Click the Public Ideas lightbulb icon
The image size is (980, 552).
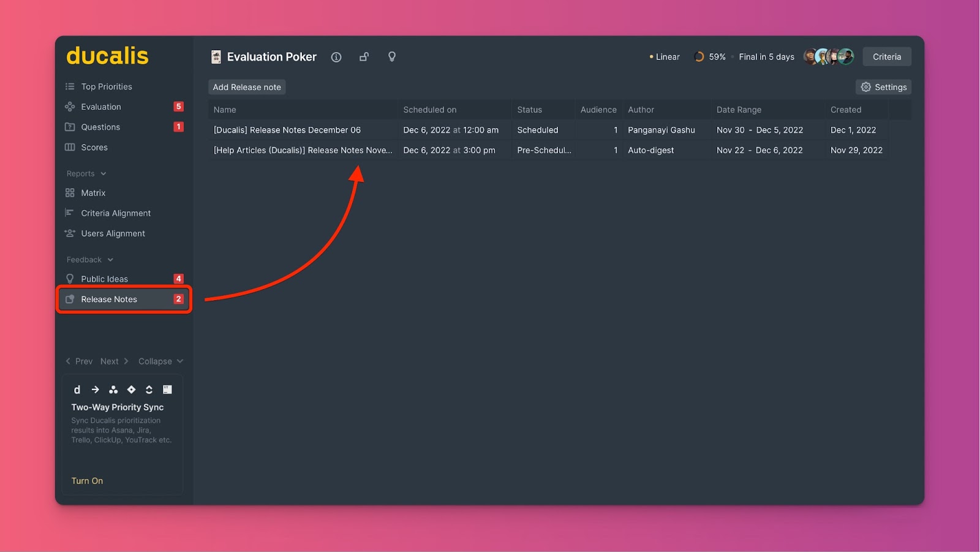coord(70,279)
